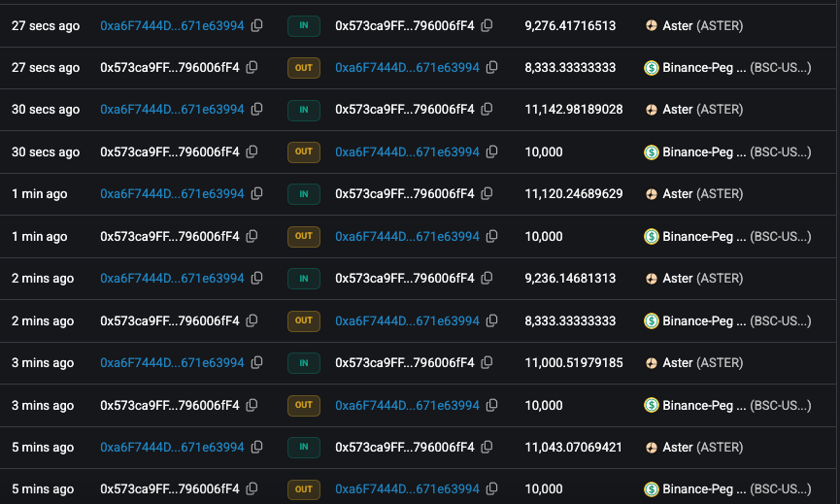Screen dimensions: 840x504
Task: Open 0xa6F7444D...671e63994 link in 5 mins OUT row
Action: point(407,489)
